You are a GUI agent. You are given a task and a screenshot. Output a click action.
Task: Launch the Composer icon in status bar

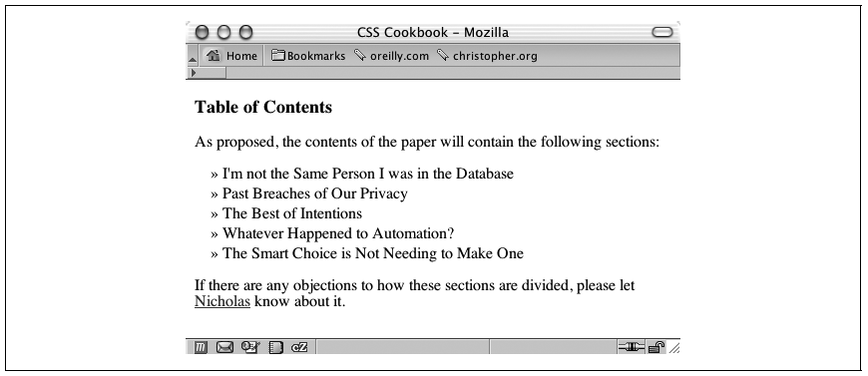pos(250,347)
